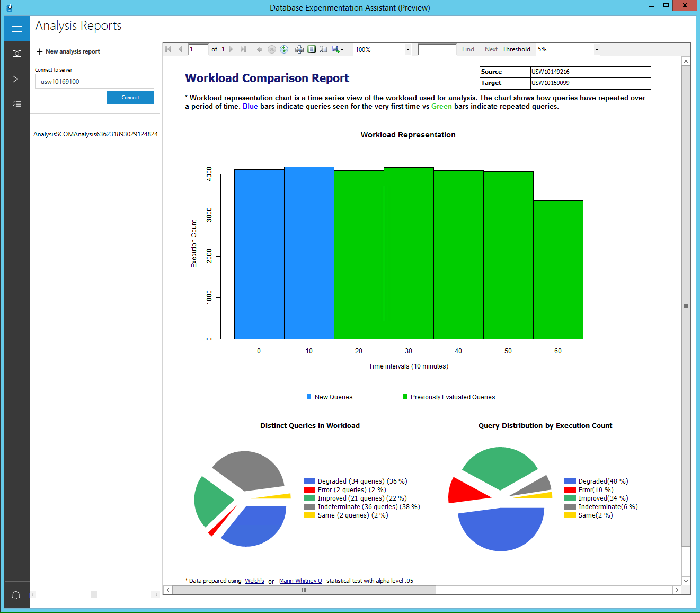
Task: Open the hamburger navigation menu
Action: click(x=17, y=29)
